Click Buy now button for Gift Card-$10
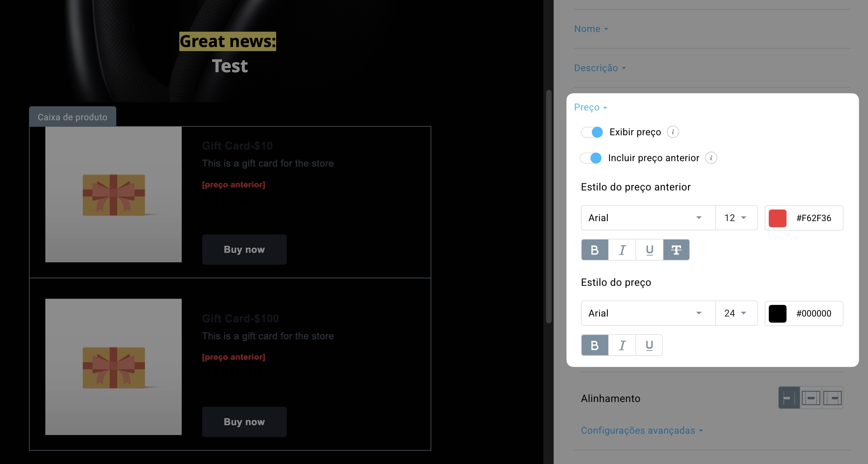Viewport: 868px width, 464px height. click(244, 249)
